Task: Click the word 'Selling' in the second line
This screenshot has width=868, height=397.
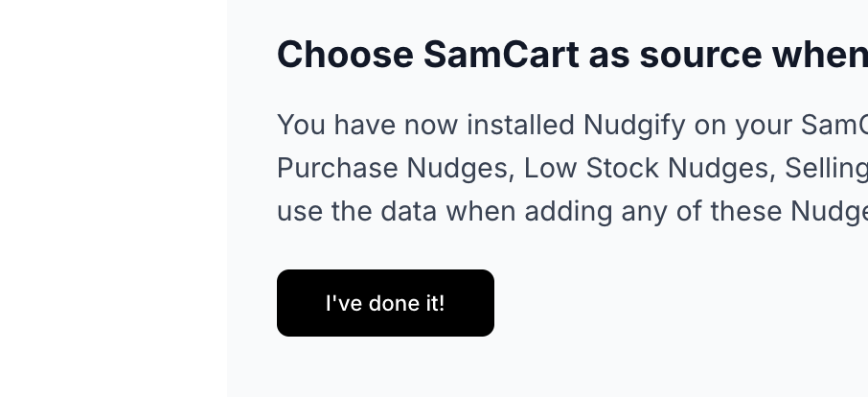Action: pyautogui.click(x=825, y=168)
